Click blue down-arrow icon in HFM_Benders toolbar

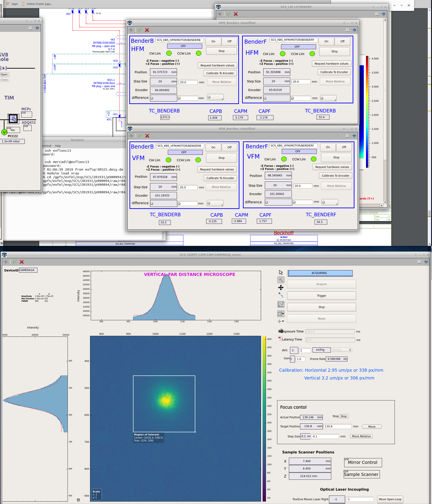coord(355,30)
